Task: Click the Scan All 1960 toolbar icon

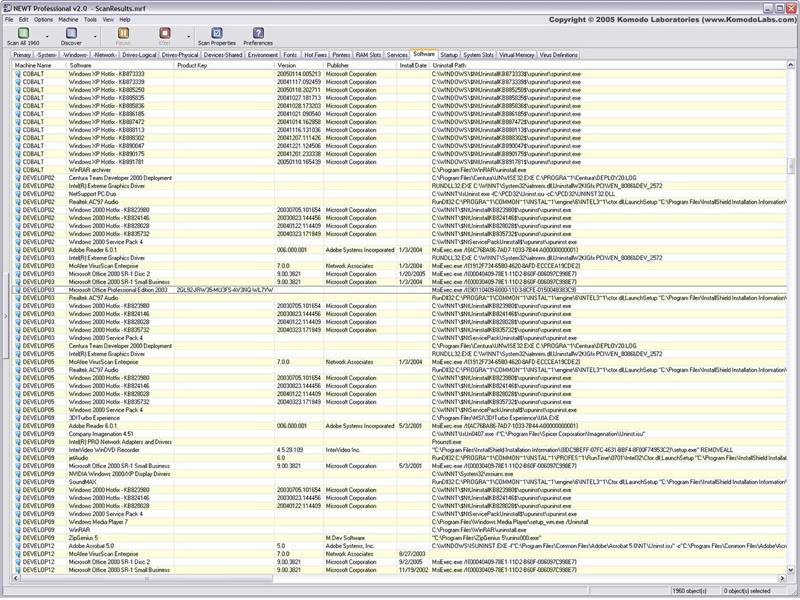Action: [21, 34]
